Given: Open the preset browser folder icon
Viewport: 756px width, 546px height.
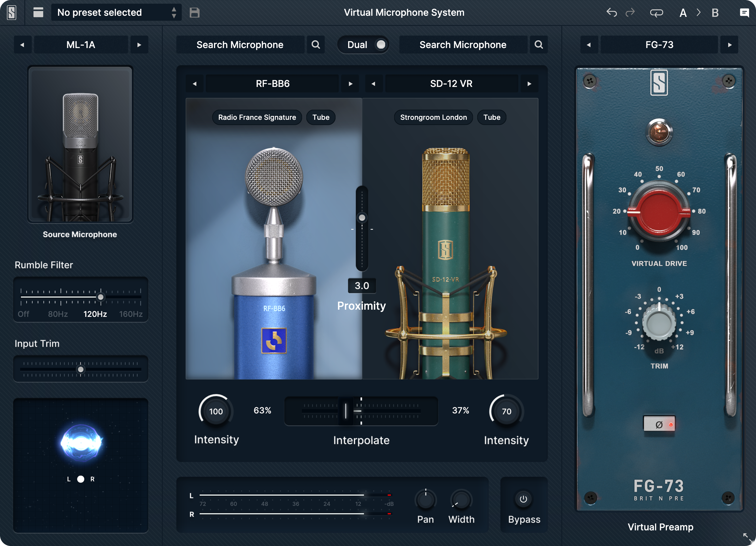Looking at the screenshot, I should tap(38, 13).
